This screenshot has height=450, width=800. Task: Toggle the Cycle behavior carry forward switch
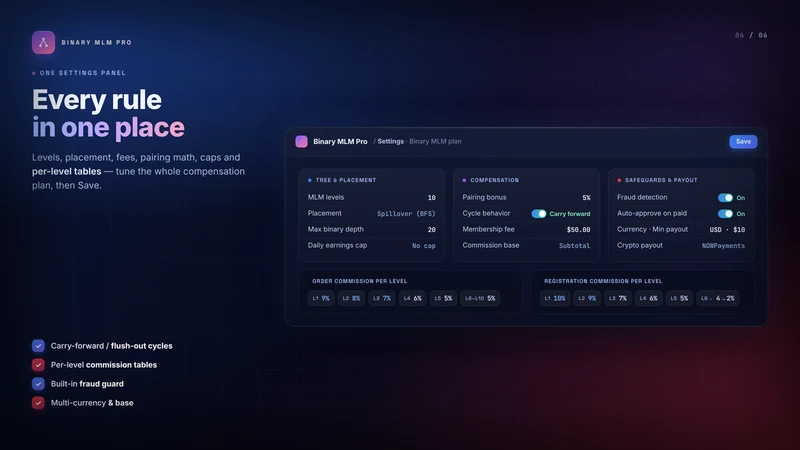click(539, 214)
